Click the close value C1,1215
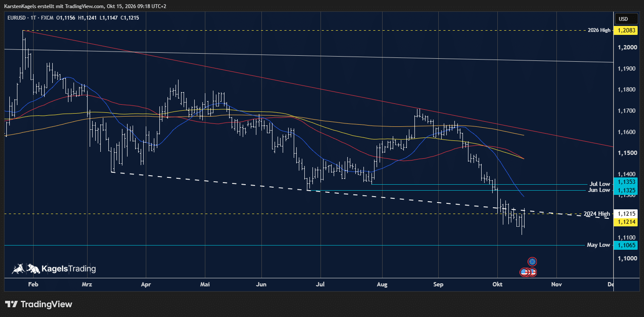The image size is (644, 317). (x=130, y=17)
